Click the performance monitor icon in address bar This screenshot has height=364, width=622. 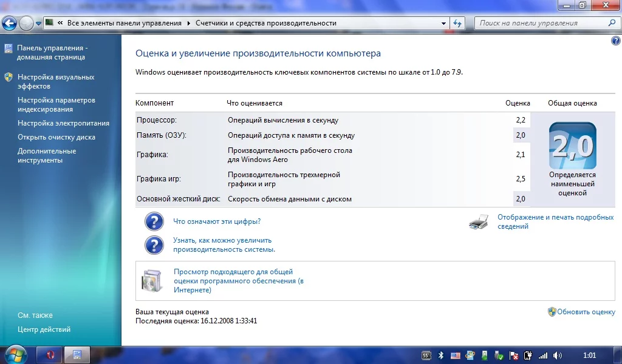49,22
